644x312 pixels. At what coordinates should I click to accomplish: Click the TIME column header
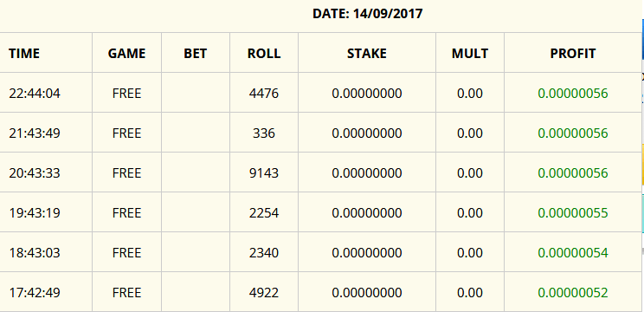coord(24,54)
